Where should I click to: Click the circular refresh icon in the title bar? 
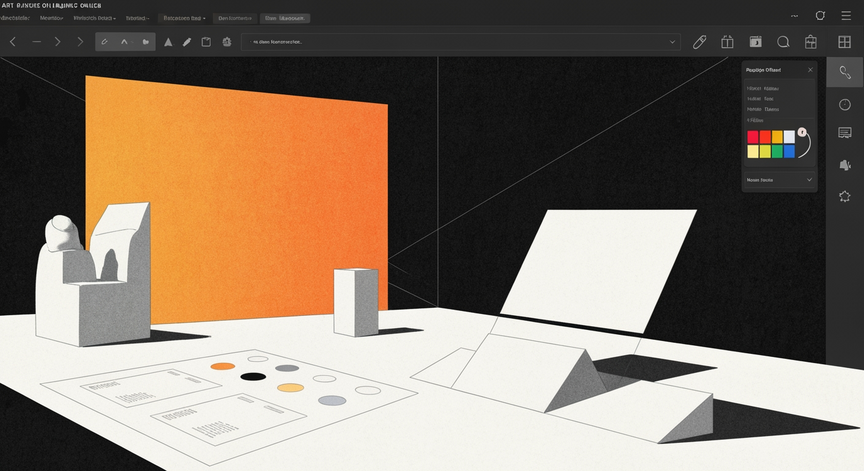[820, 15]
